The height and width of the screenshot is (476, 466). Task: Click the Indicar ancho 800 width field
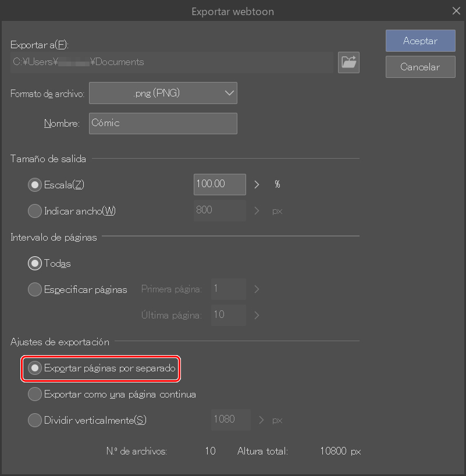tap(219, 210)
